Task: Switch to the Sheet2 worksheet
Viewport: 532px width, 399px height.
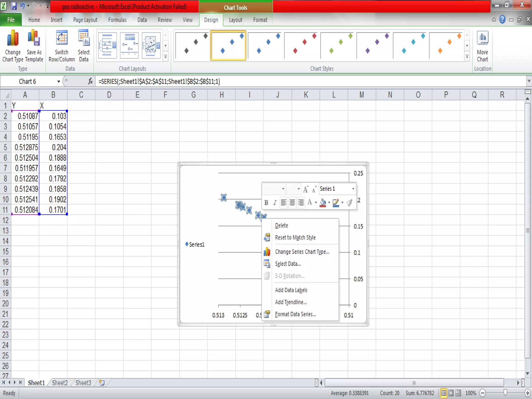Action: coord(60,383)
